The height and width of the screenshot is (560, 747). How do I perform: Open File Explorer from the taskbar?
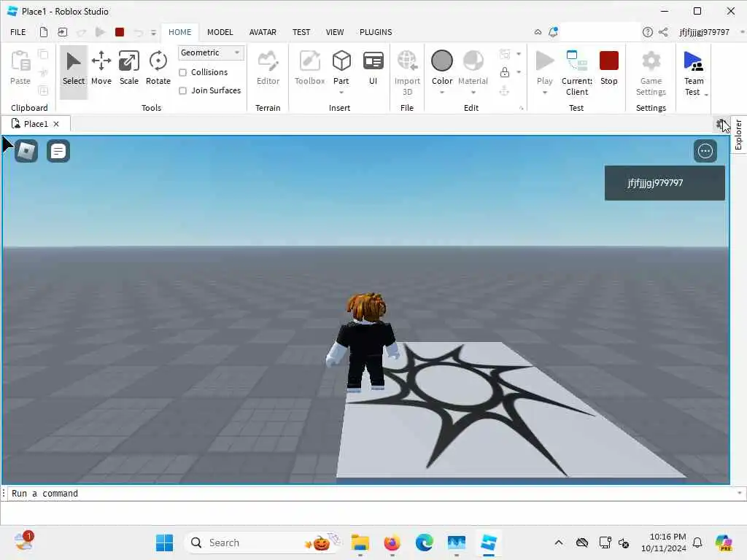coord(360,542)
